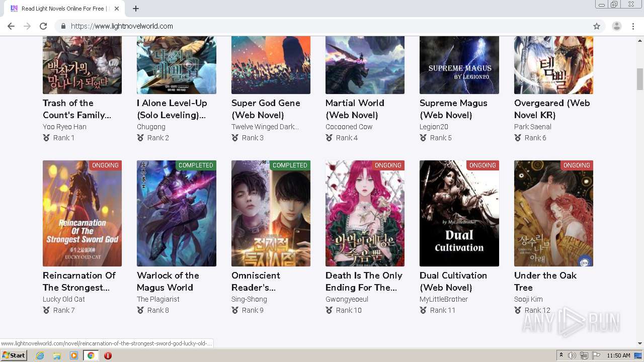Open I Alone Level-Up (Solo Leveling) title
The image size is (644, 362).
click(x=172, y=109)
